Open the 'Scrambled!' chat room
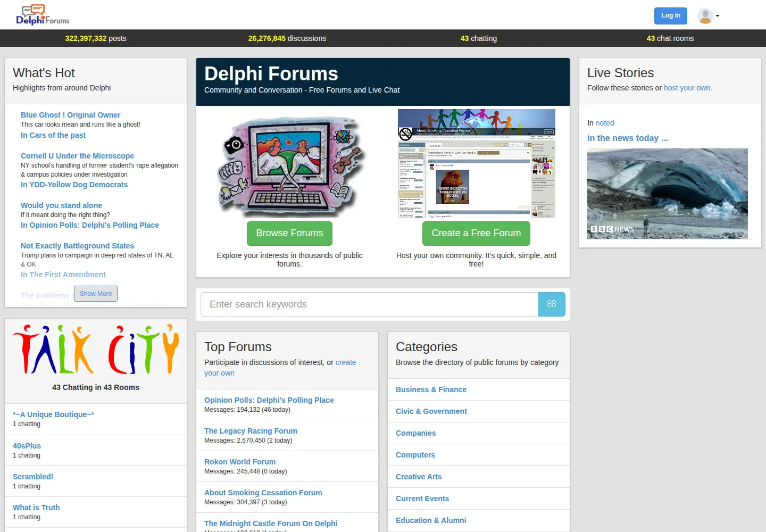The height and width of the screenshot is (532, 766). tap(33, 477)
